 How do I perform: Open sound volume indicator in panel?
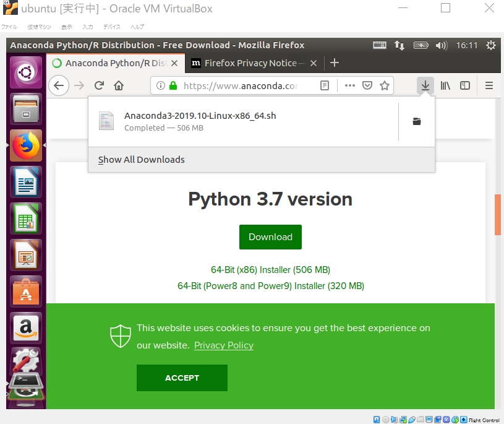click(x=442, y=45)
